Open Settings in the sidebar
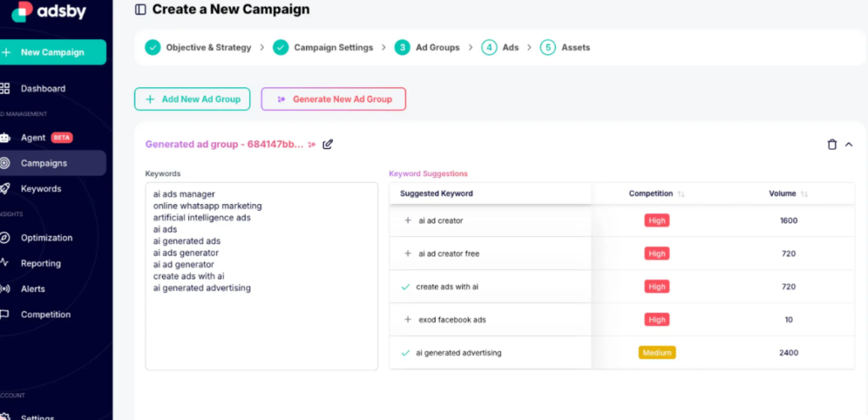868x420 pixels. (x=37, y=417)
